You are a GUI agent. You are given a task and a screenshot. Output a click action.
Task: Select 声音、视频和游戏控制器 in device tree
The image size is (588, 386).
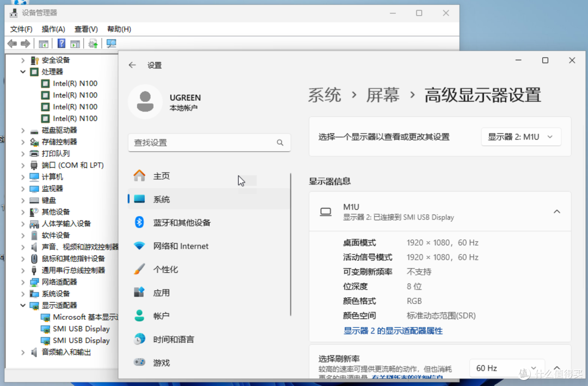tap(80, 247)
